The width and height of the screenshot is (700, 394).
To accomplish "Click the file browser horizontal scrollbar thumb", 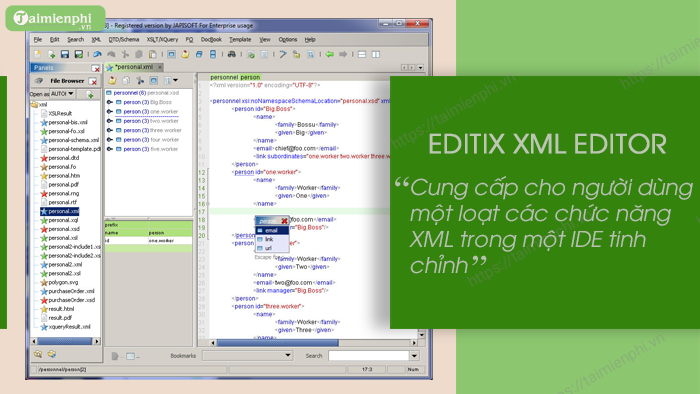I will [65, 341].
